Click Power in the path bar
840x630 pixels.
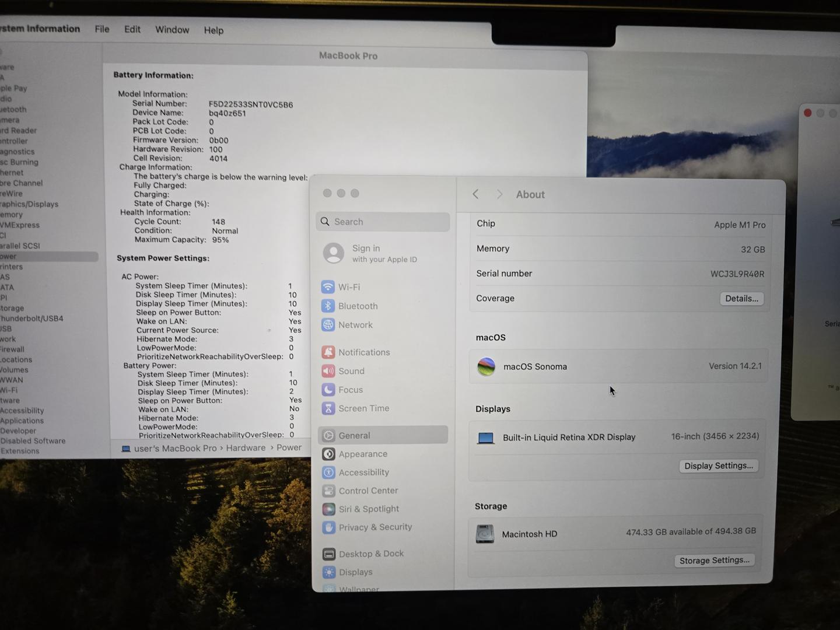tap(289, 447)
